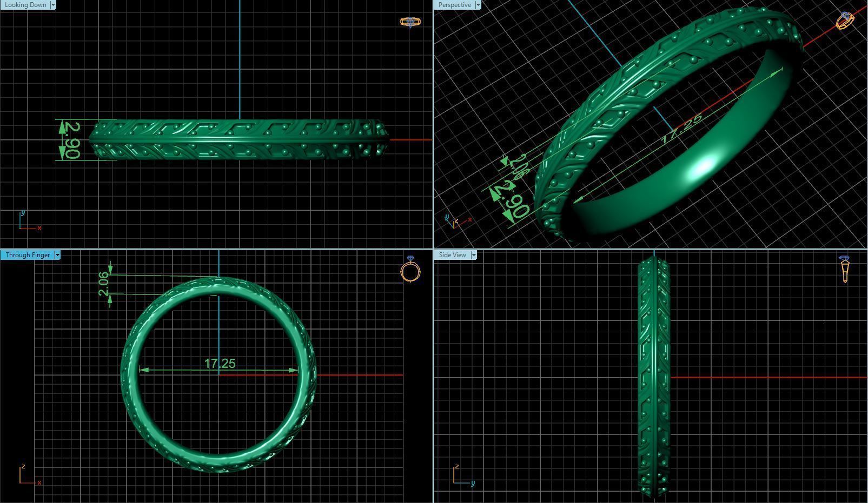Select the 2.90 dimension text in Perspective view
Viewport: 868px width, 503px height.
tap(511, 201)
